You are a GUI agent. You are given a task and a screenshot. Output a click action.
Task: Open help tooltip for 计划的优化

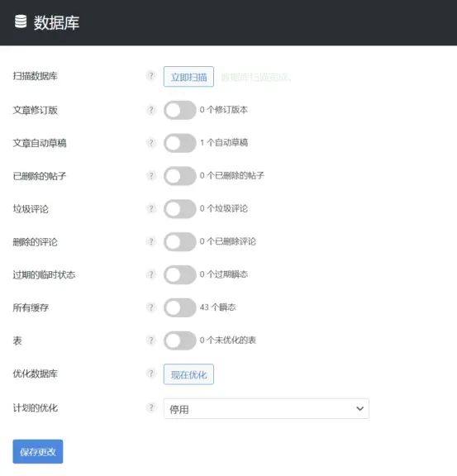[151, 407]
